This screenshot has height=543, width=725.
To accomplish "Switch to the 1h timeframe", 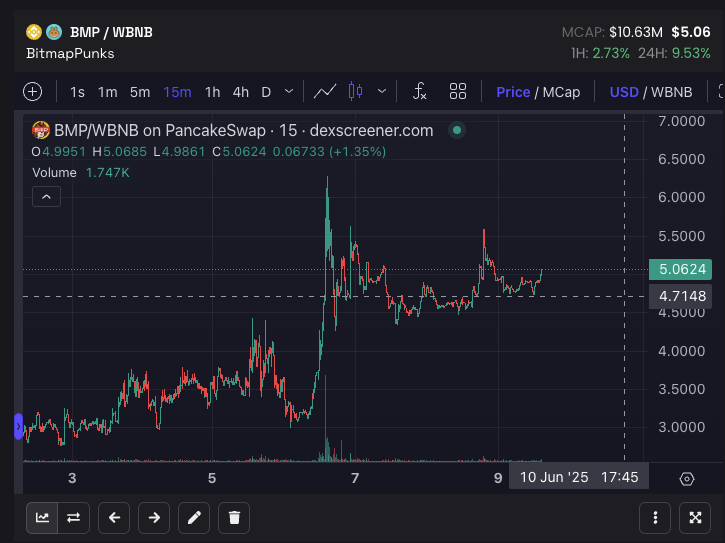I will [x=212, y=92].
